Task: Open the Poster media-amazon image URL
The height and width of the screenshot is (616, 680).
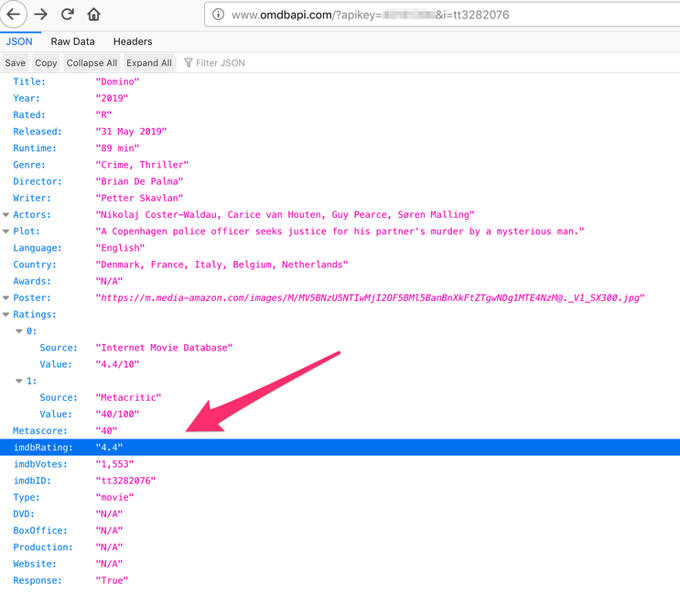Action: tap(370, 298)
